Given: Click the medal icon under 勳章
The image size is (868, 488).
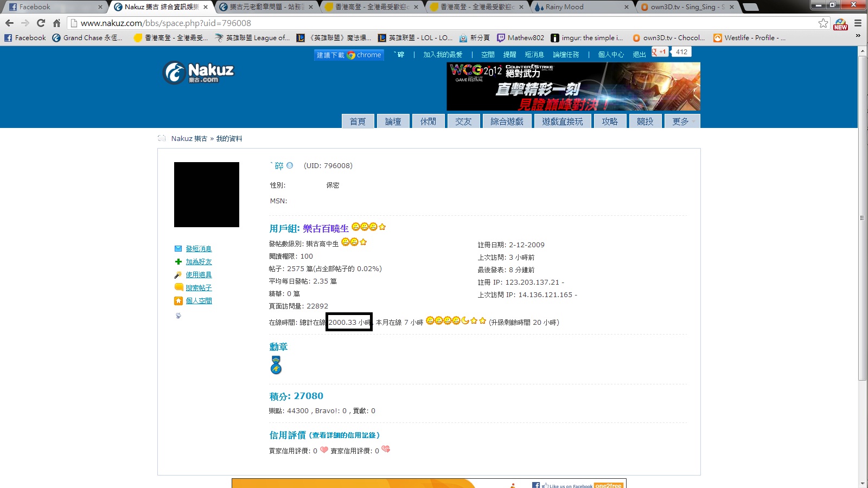Looking at the screenshot, I should (x=276, y=365).
